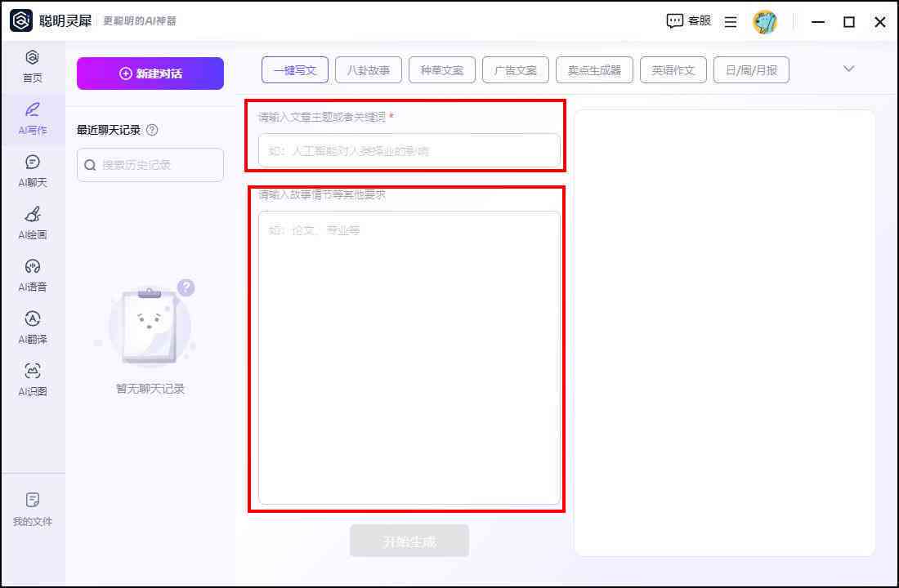Viewport: 899px width, 588px height.
Task: Open the hamburger menu icon
Action: (x=731, y=22)
